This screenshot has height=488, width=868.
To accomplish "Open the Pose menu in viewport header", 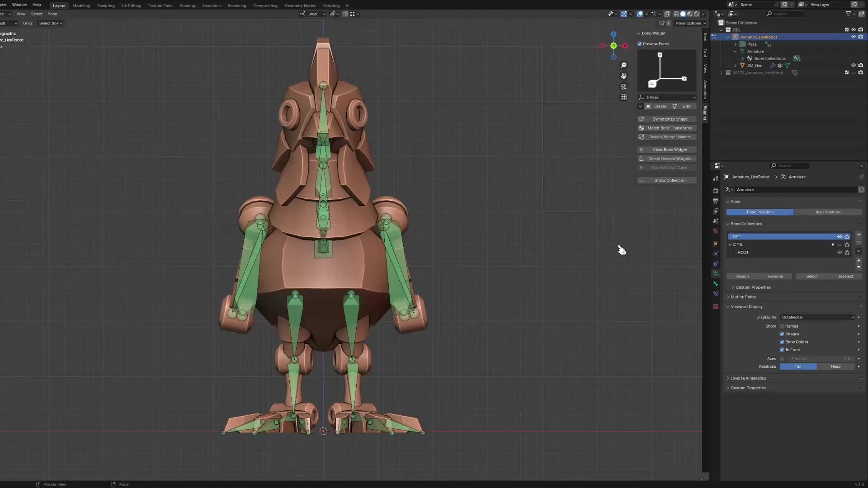I will click(x=52, y=14).
